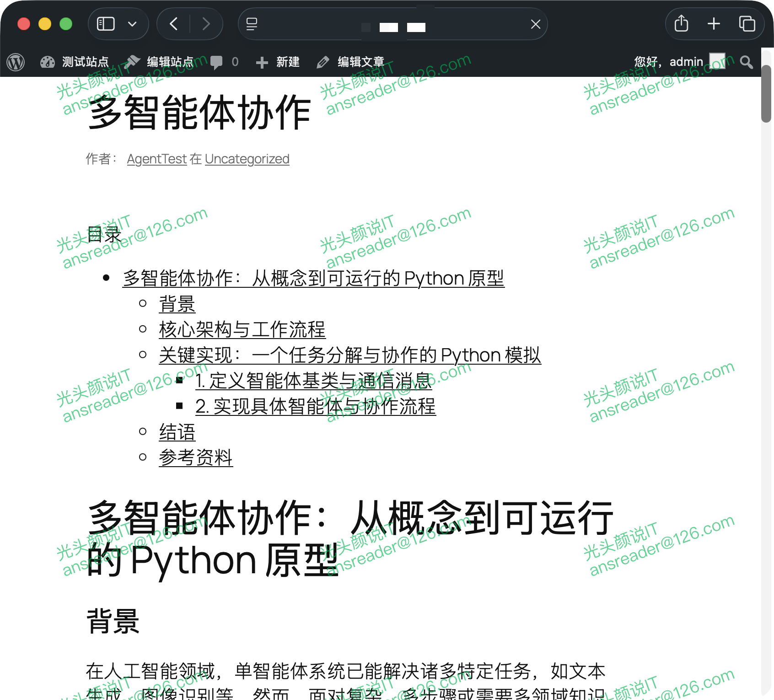This screenshot has height=700, width=774.
Task: Show the tab overview icon
Action: click(747, 24)
